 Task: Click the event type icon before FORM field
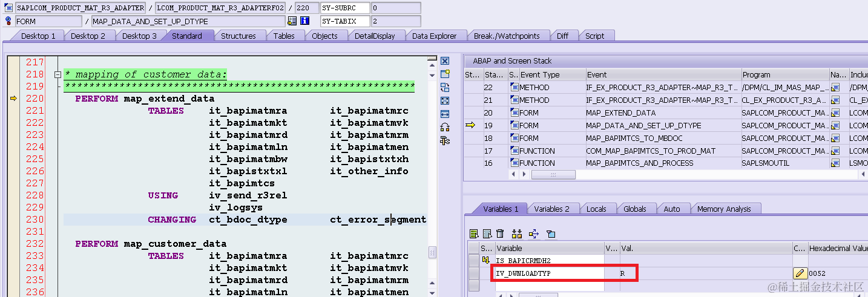[x=8, y=21]
